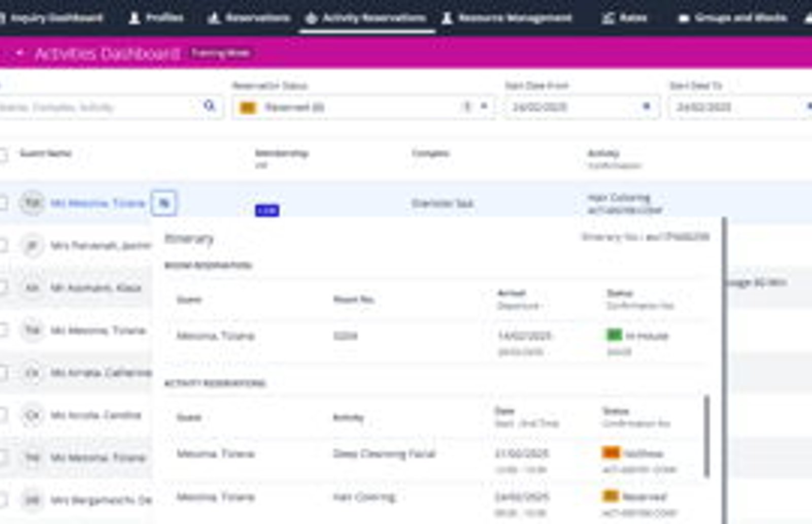This screenshot has width=812, height=524.
Task: Open the highlighted Ms Mesoma, Tiziana name link
Action: tap(97, 204)
